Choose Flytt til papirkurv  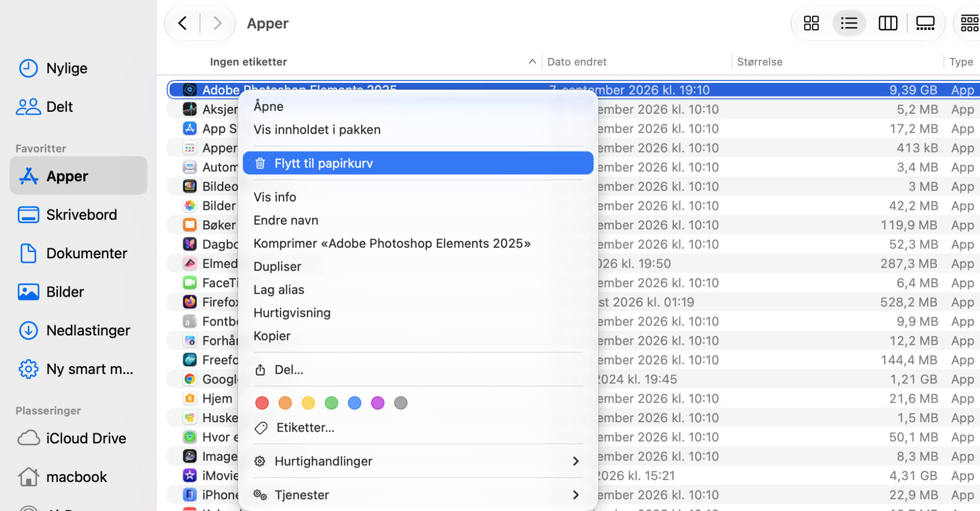click(x=418, y=163)
